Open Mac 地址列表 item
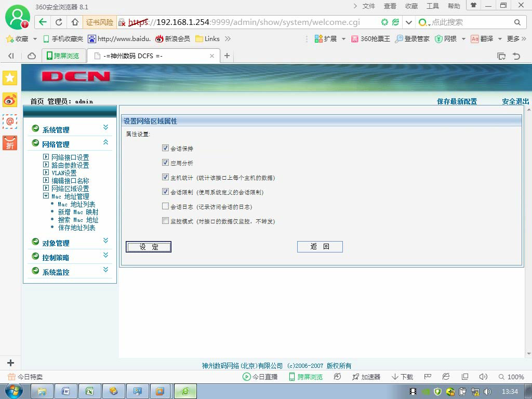 (x=77, y=204)
